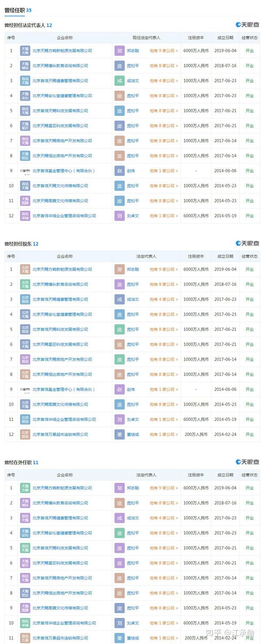Click 成立日期 column header in 曾经担任股东 table
This screenshot has width=261, height=644.
click(225, 256)
